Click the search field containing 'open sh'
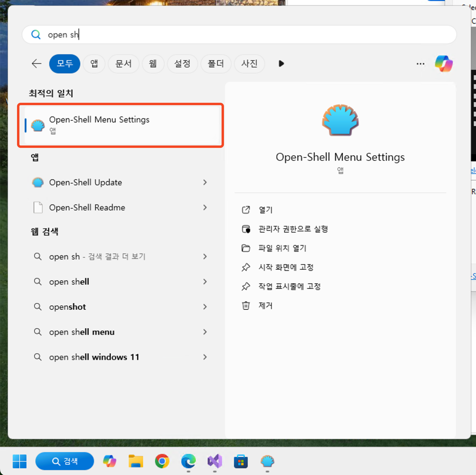Image resolution: width=476 pixels, height=475 pixels. (239, 35)
